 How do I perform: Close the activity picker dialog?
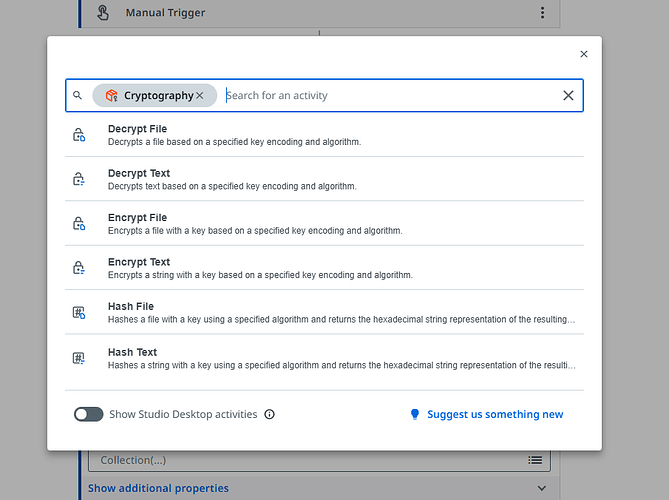[584, 54]
